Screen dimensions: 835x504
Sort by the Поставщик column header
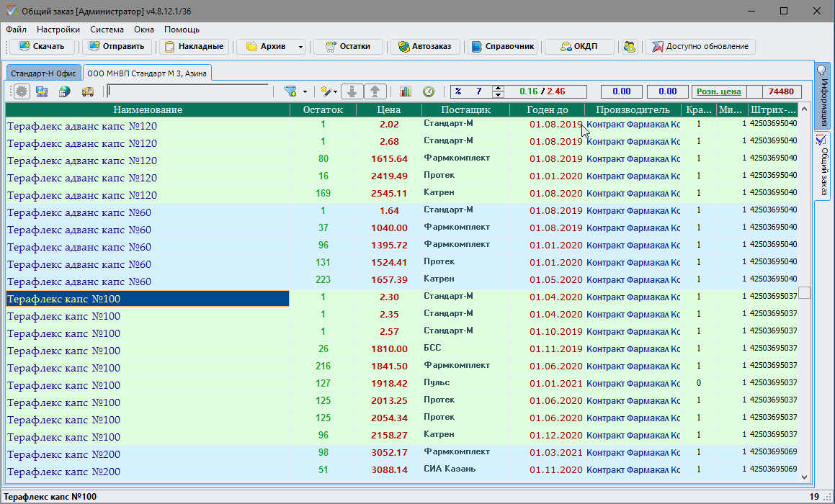466,109
